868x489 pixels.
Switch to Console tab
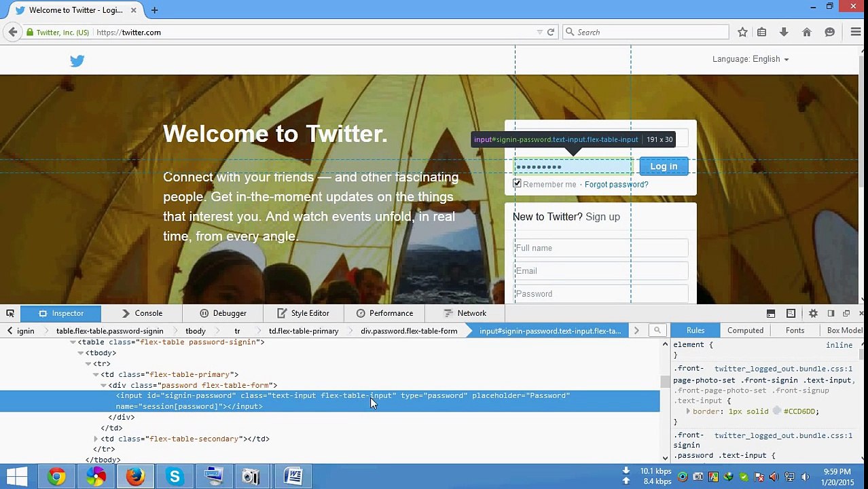142,313
